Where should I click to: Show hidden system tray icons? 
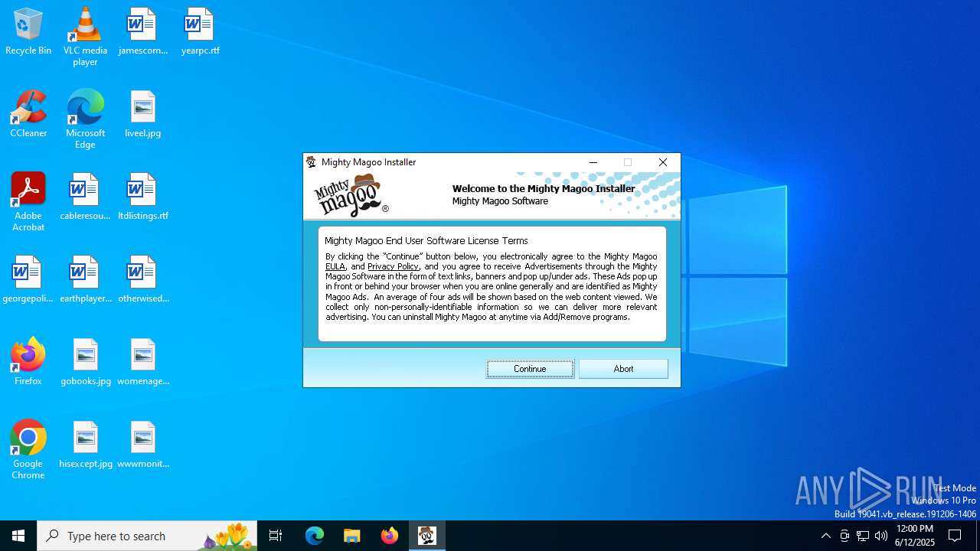(x=825, y=536)
